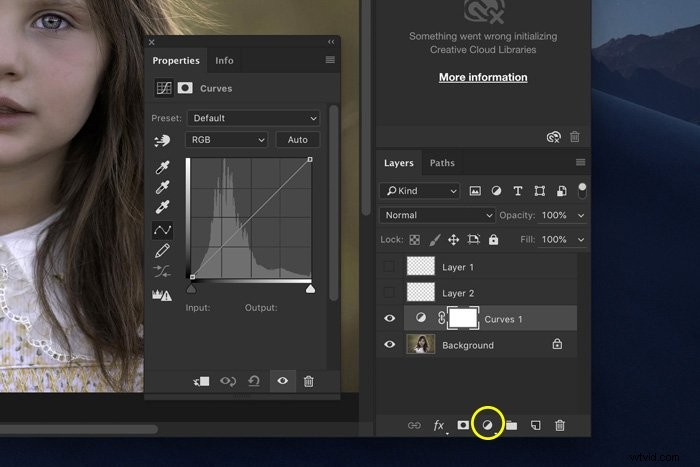
Task: Click the Creative Cloud libraries sync icon
Action: click(x=554, y=137)
